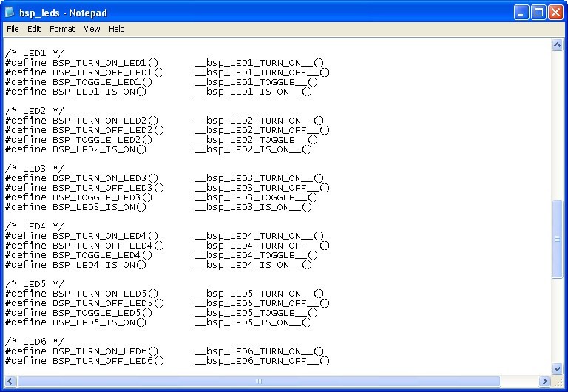Screen dimensions: 568x392
Task: Click the text BSP_TURN_ON_LED6()
Action: coord(106,351)
